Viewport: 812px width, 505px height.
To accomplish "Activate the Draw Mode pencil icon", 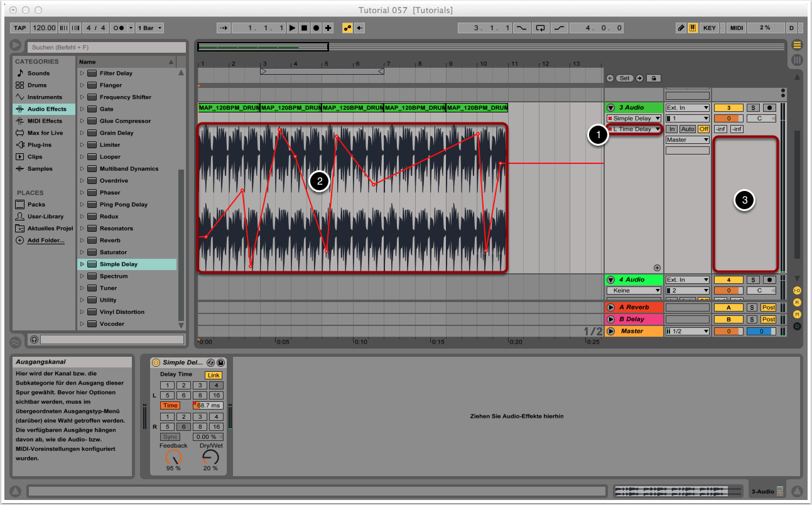I will pyautogui.click(x=681, y=28).
